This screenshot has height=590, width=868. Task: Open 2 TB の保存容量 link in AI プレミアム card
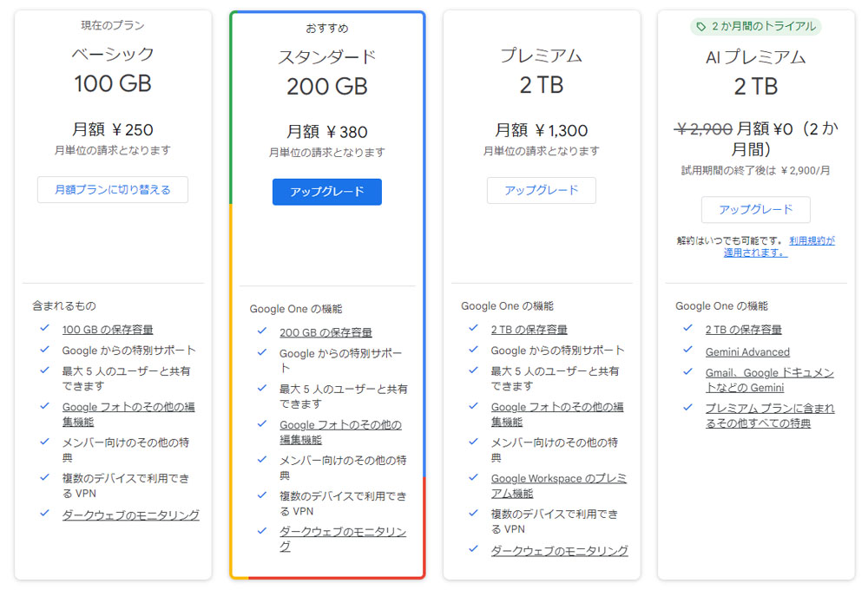[744, 330]
